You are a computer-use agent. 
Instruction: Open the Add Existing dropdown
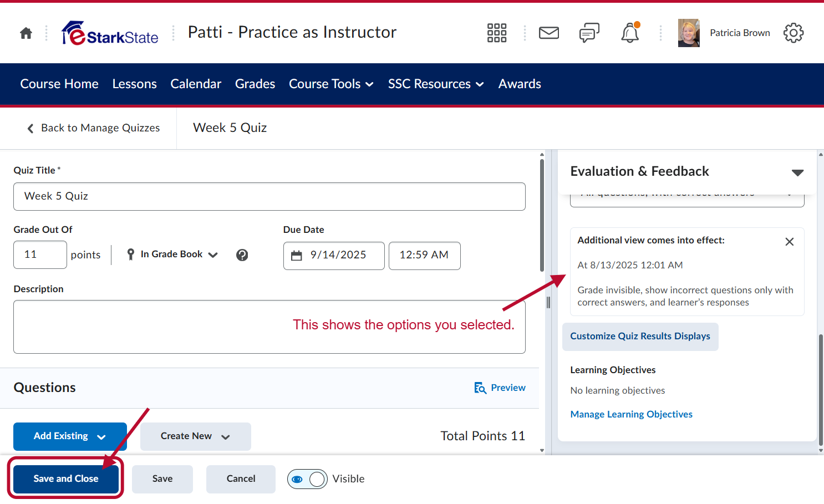pyautogui.click(x=70, y=436)
